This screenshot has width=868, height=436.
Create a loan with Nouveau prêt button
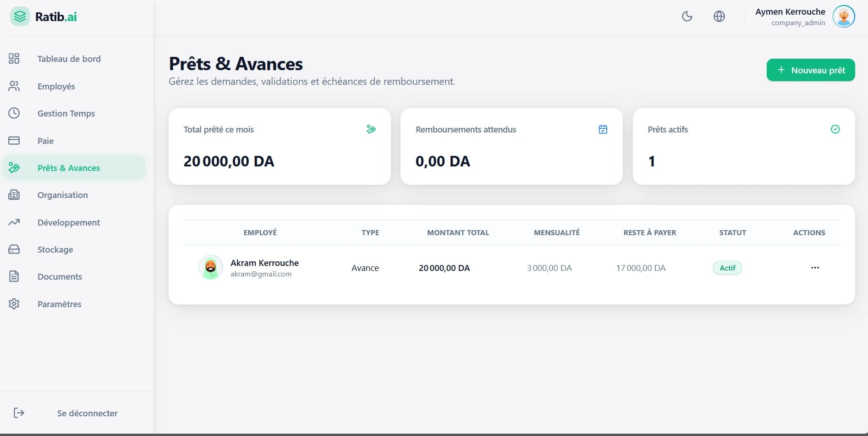coord(810,70)
